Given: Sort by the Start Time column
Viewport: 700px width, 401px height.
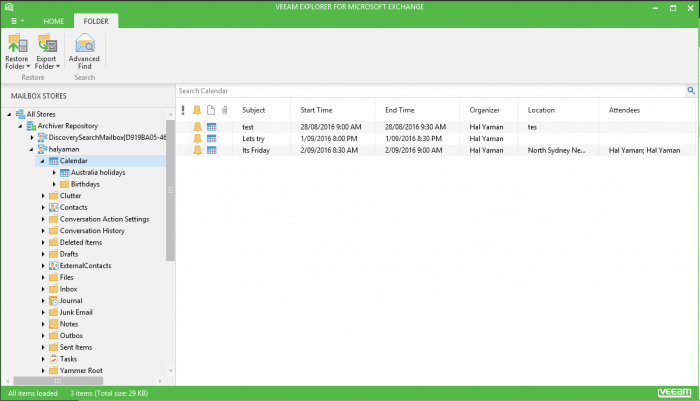Looking at the screenshot, I should pyautogui.click(x=316, y=110).
